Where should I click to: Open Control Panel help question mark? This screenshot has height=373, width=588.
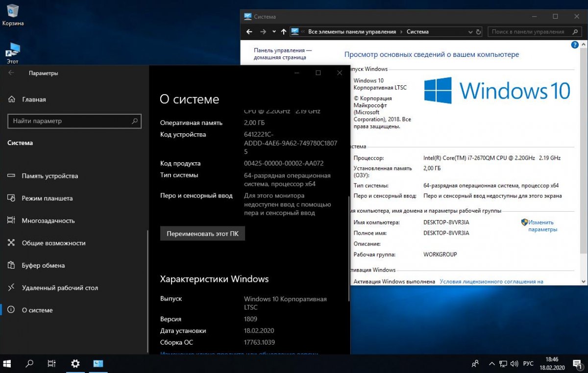tap(575, 45)
